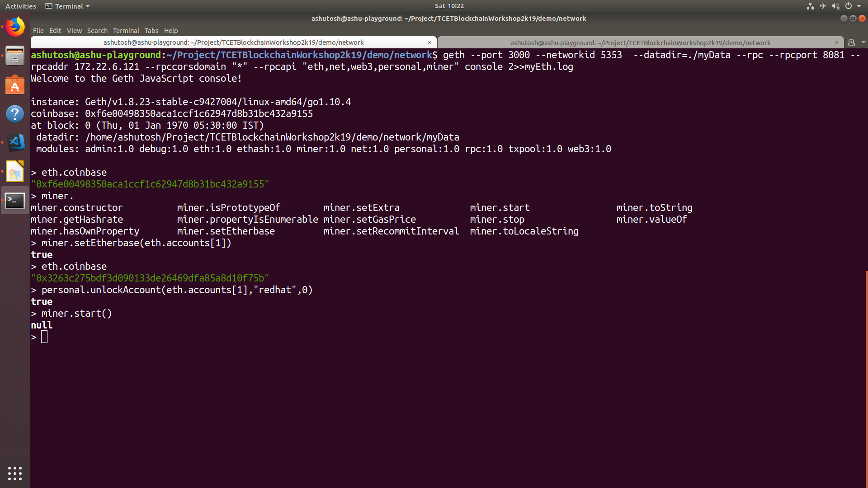Click the Terminal dock icon
Viewport: 868px width, 488px height.
click(x=15, y=201)
